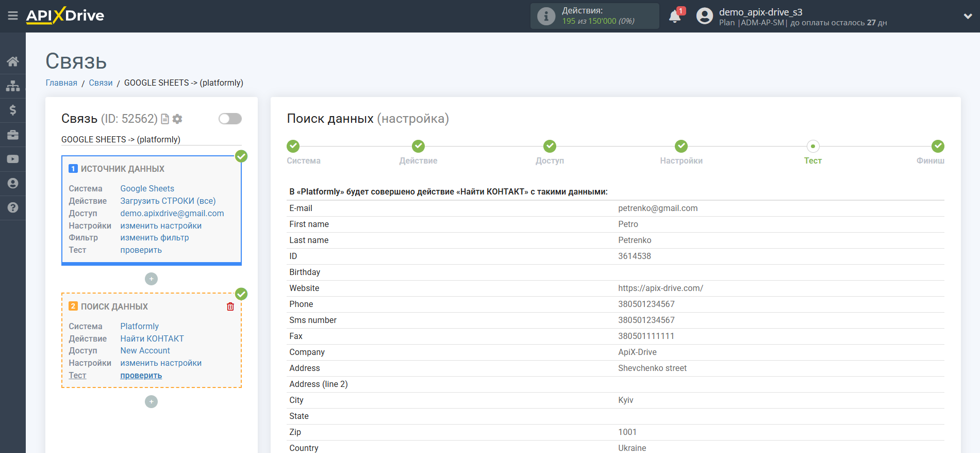Click demo.apixdrive@gmail.com access link
This screenshot has width=980, height=453.
172,214
